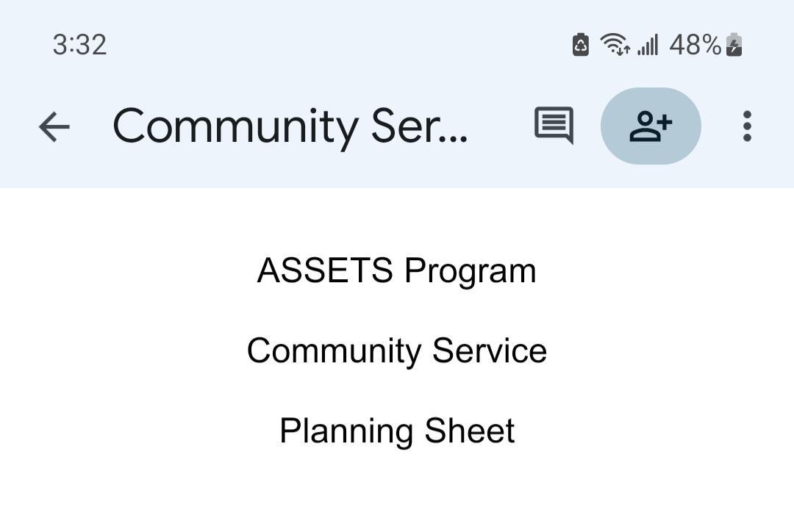Set cursor just before 'ASSETS' line start
This screenshot has height=532, width=794.
pyautogui.click(x=257, y=270)
